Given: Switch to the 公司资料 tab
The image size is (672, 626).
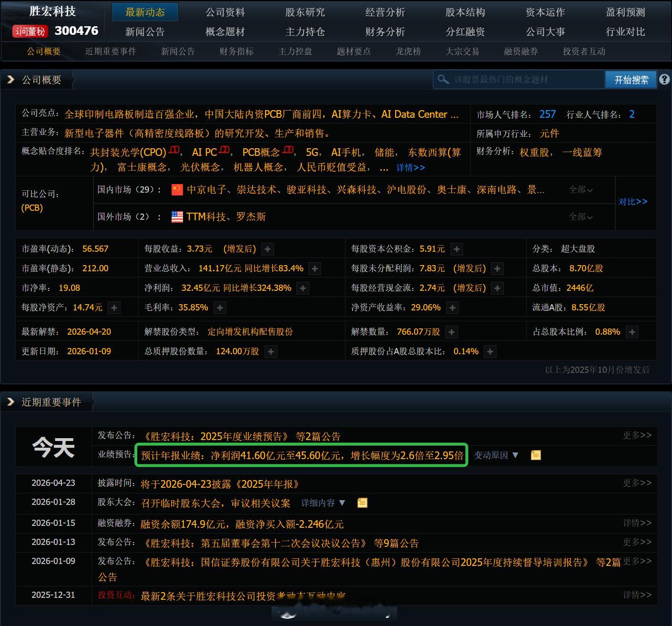Looking at the screenshot, I should [x=225, y=12].
